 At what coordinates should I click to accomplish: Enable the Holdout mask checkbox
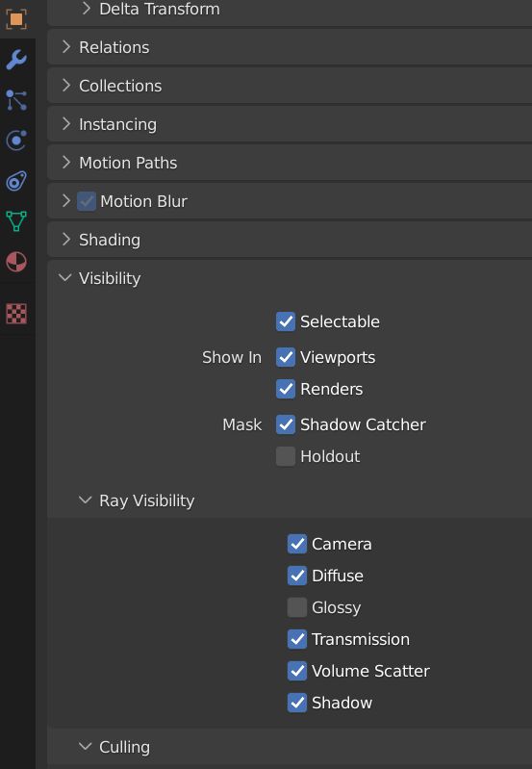click(x=286, y=456)
